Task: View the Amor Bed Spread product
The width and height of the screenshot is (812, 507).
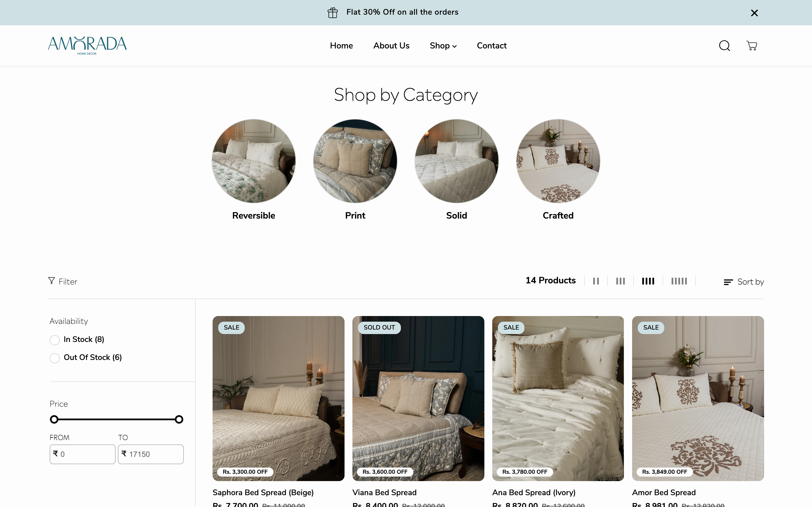Action: 664,492
